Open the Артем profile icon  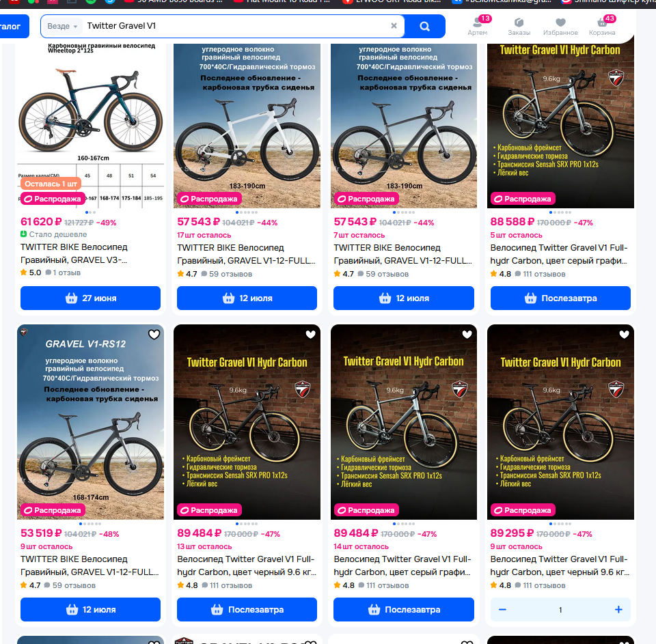(x=478, y=26)
